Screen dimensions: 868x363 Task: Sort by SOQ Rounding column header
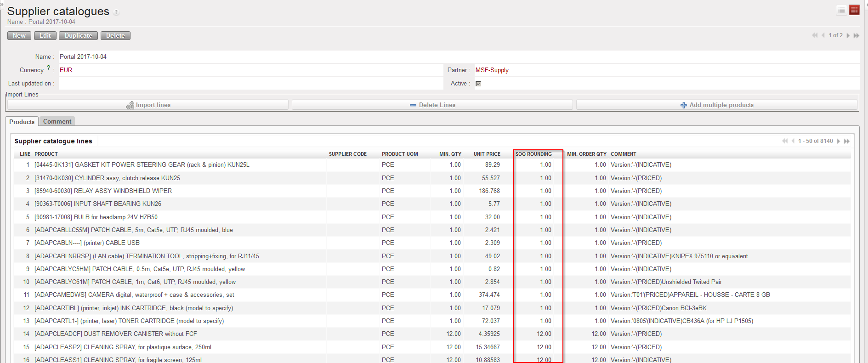[533, 154]
